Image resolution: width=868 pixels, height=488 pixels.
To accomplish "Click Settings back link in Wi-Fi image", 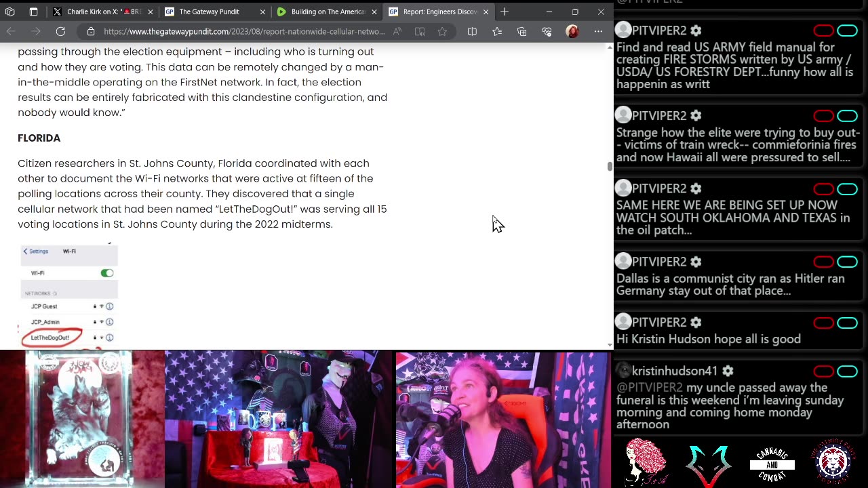I will click(x=36, y=251).
